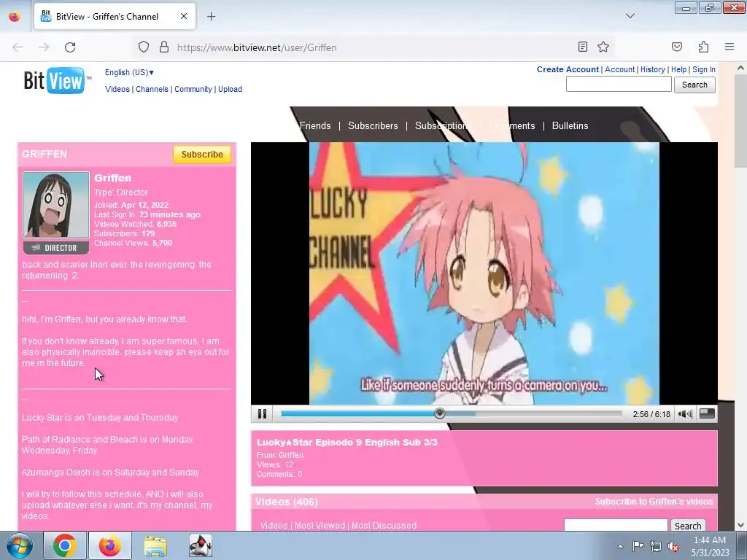Image resolution: width=747 pixels, height=560 pixels.
Task: Sort channel videos by Most Viewed
Action: coord(320,525)
